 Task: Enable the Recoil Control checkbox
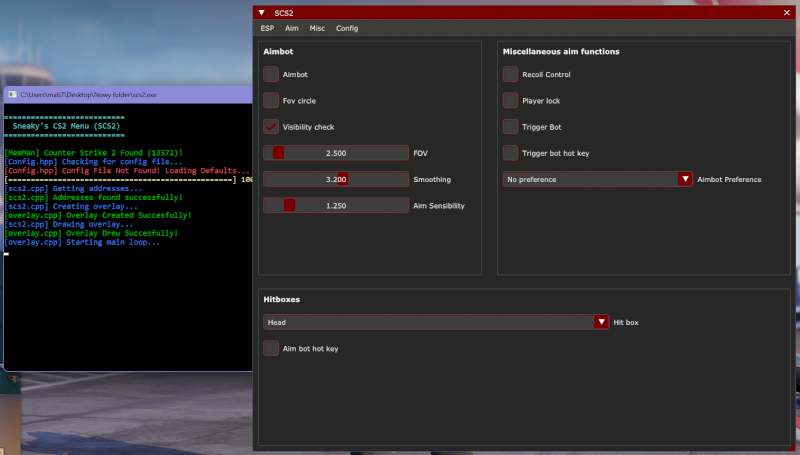pos(511,74)
